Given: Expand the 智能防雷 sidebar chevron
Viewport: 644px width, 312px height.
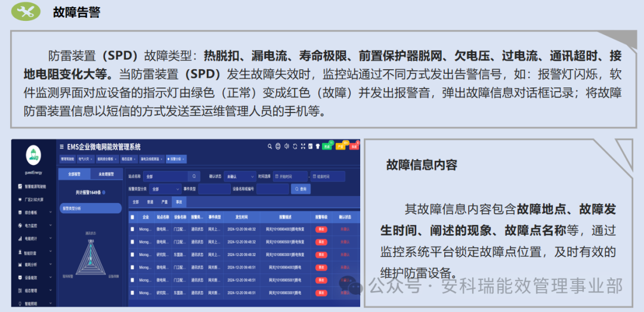Looking at the screenshot, I should pos(51,251).
